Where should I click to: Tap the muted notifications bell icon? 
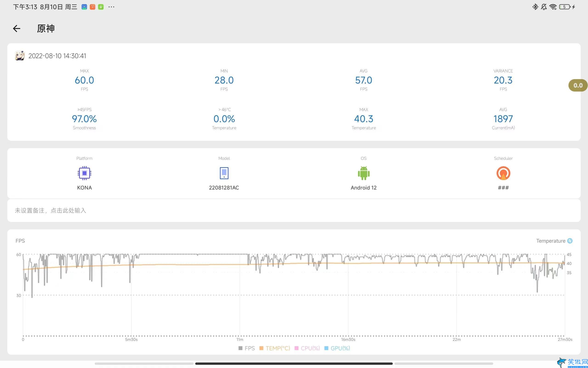pyautogui.click(x=544, y=7)
